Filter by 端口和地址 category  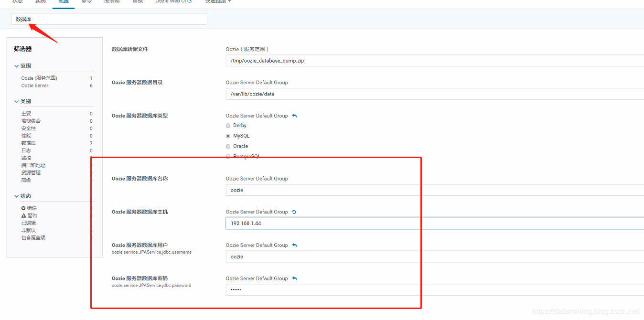(33, 165)
